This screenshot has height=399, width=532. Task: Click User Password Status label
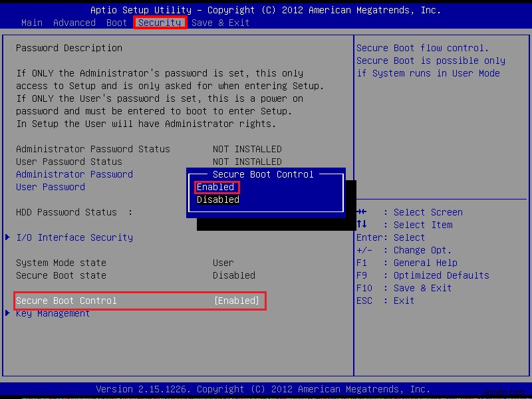tap(69, 162)
